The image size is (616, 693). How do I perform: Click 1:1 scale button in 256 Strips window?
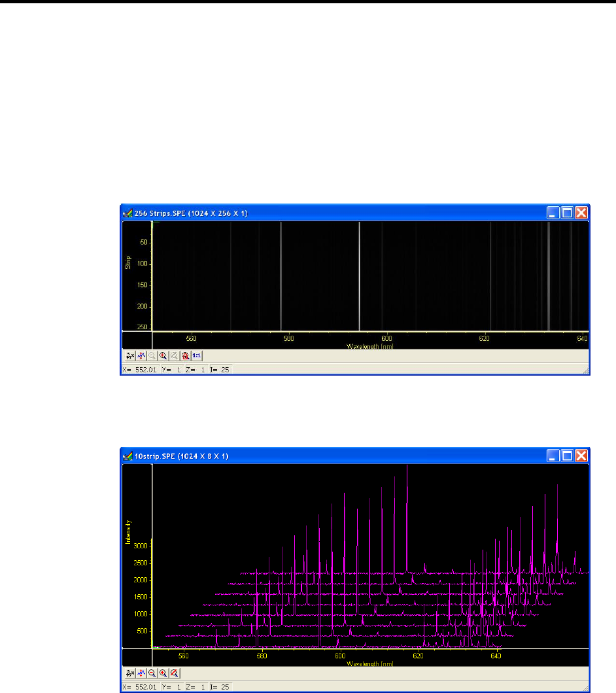[196, 356]
